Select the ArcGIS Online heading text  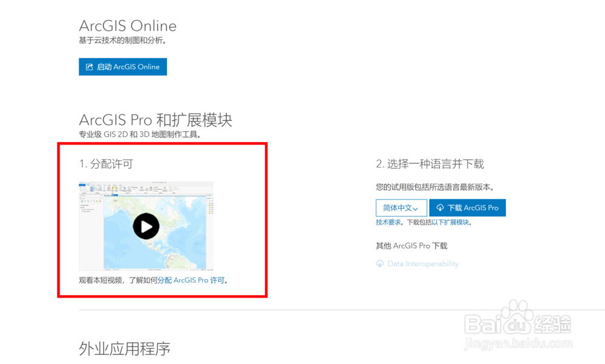128,26
